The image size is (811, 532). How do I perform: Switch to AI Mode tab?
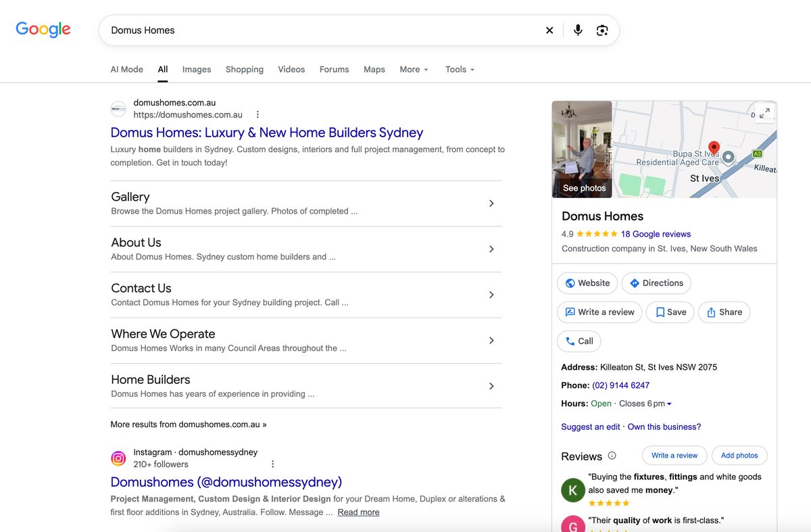(x=127, y=70)
